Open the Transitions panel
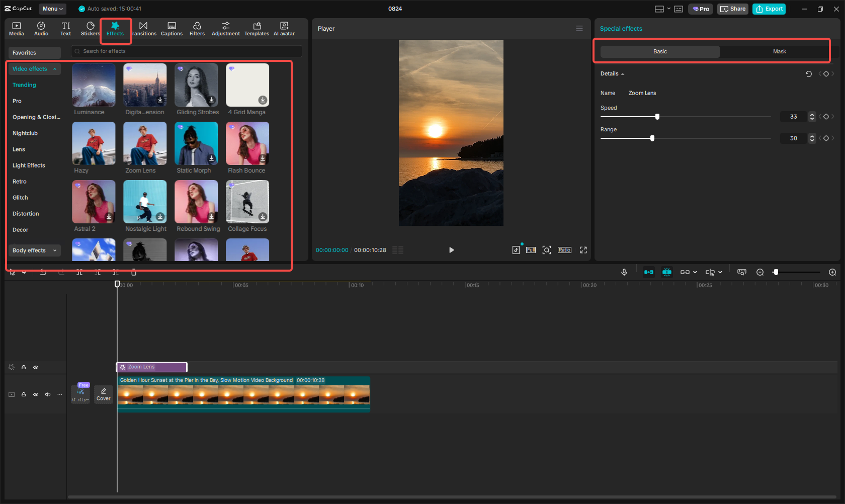845x504 pixels. [144, 28]
